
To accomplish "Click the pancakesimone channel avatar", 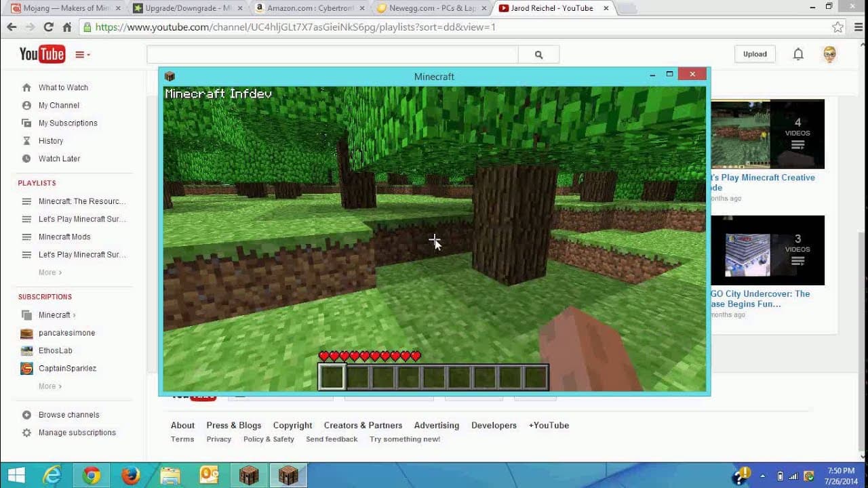I will coord(26,333).
